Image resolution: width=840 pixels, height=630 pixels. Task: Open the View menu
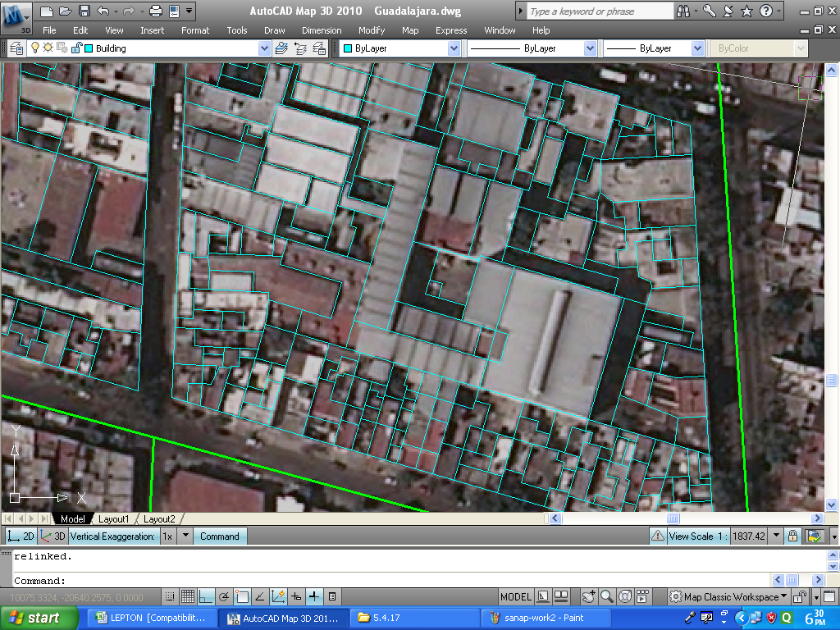114,30
